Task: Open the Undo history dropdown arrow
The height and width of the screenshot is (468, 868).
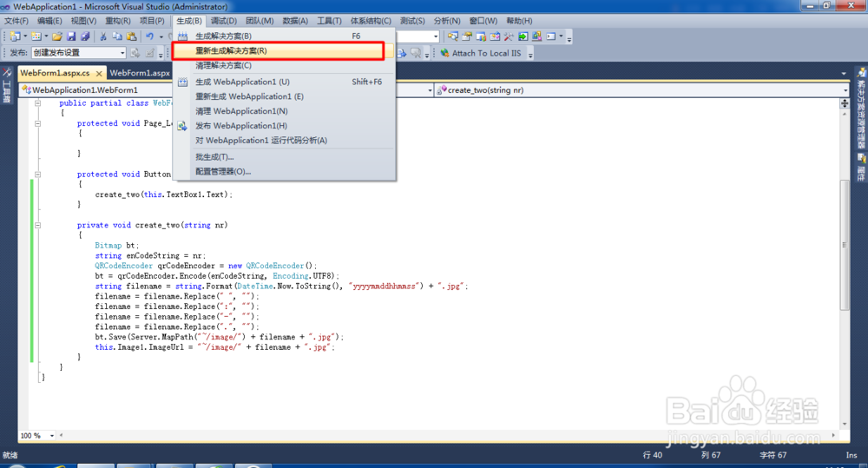Action: click(x=161, y=36)
